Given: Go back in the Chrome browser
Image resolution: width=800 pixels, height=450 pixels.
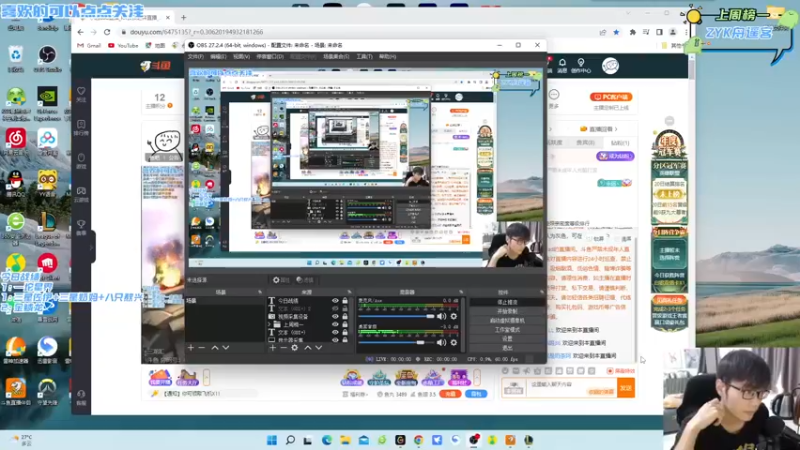Looking at the screenshot, I should [81, 32].
